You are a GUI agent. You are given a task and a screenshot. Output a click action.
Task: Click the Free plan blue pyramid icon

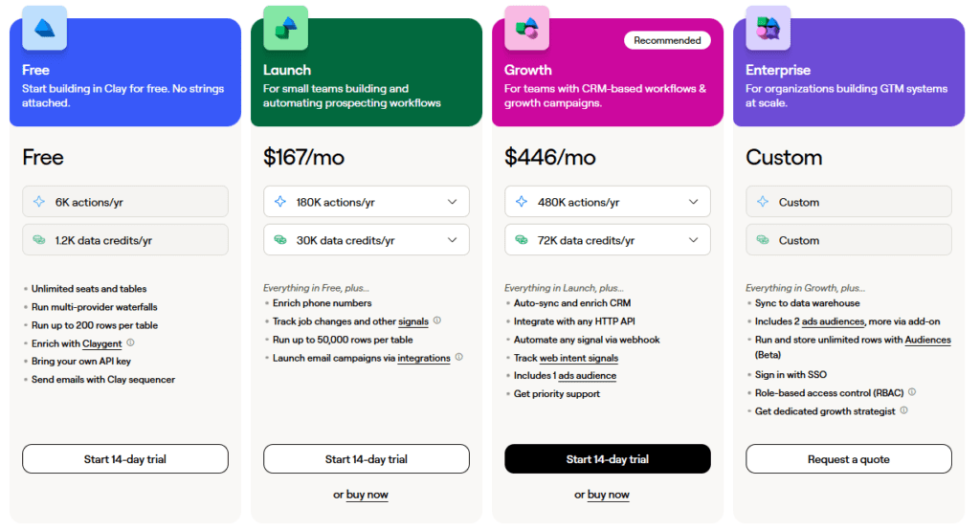click(x=44, y=28)
